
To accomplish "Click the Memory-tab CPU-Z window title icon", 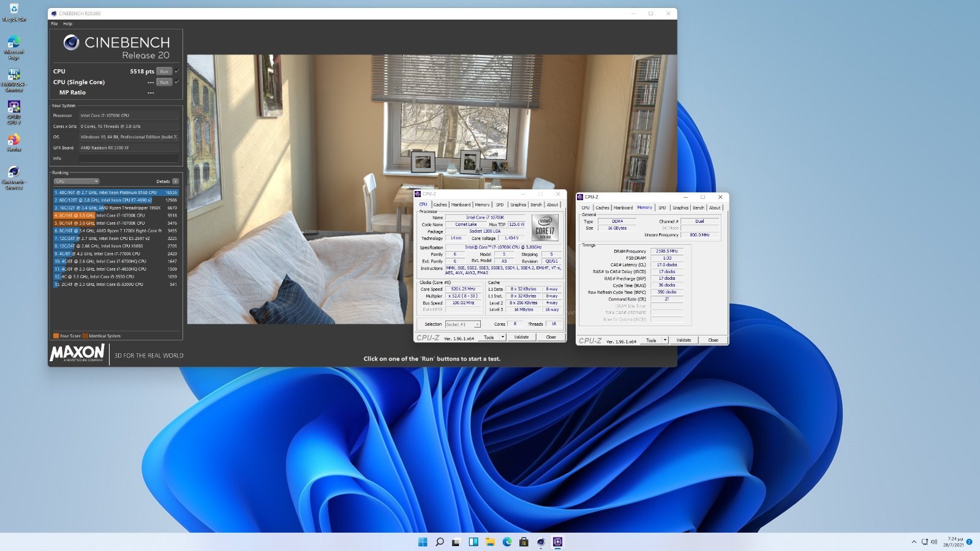I will click(580, 197).
